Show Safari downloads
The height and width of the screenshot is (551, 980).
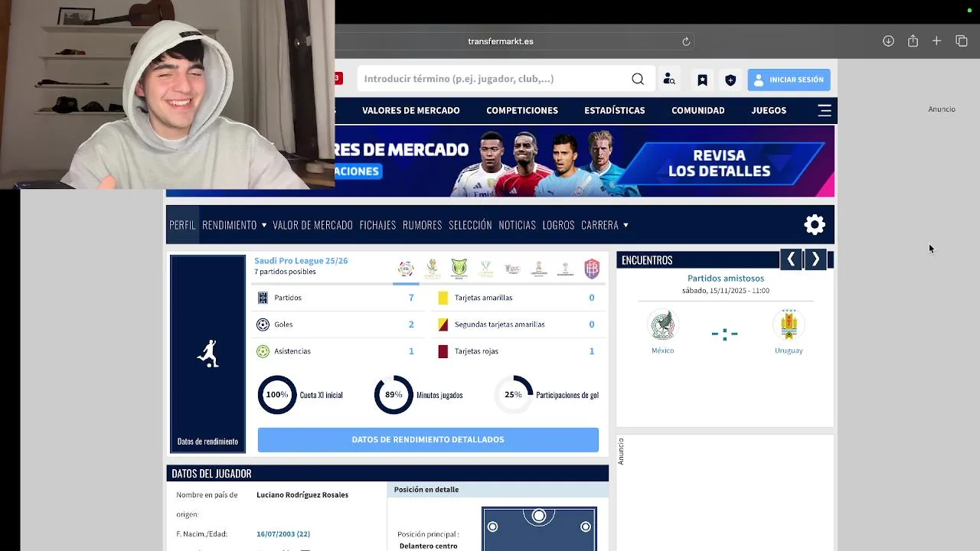888,41
